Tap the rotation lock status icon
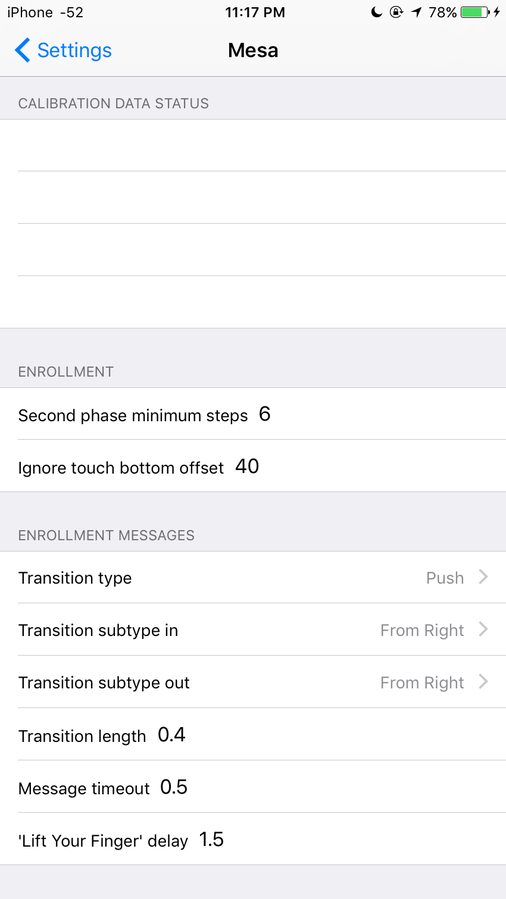 click(397, 13)
